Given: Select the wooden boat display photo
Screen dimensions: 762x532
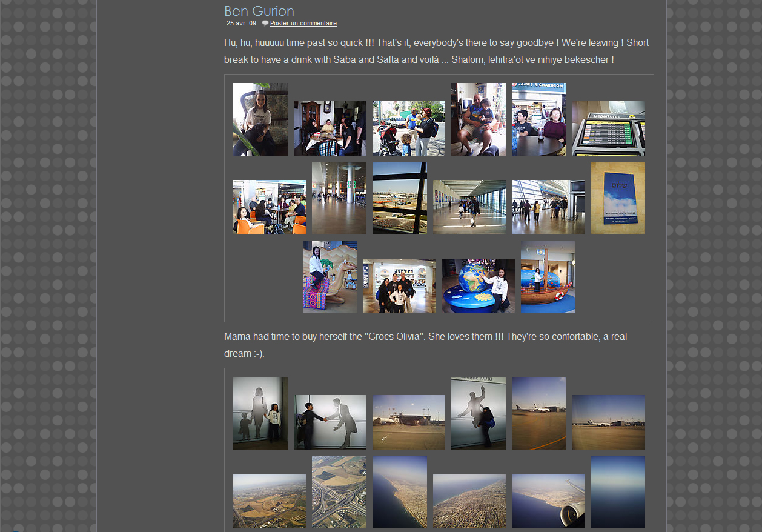Looking at the screenshot, I should coord(548,277).
